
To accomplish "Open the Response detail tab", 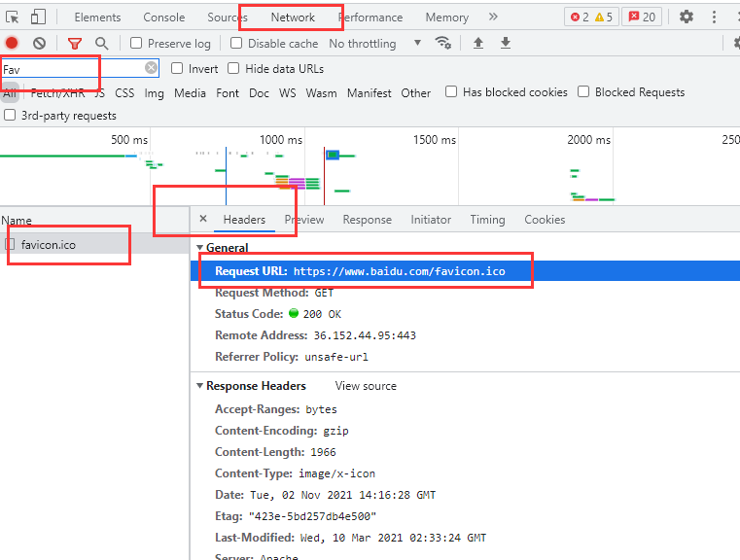I will pyautogui.click(x=368, y=220).
